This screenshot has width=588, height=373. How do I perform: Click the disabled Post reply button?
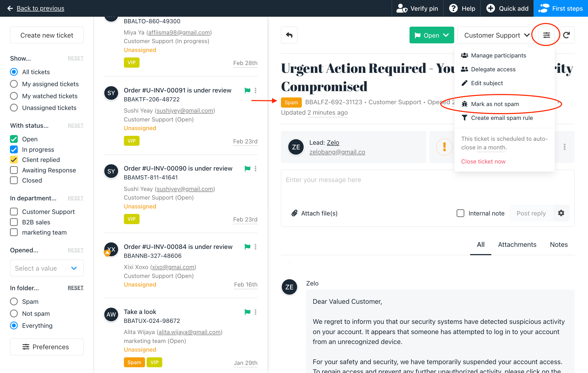[x=531, y=213]
